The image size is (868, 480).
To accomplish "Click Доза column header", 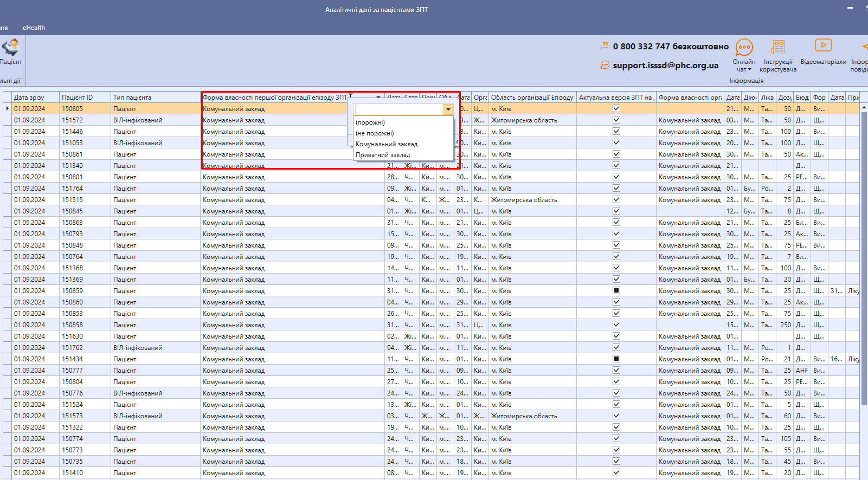I will pyautogui.click(x=785, y=98).
